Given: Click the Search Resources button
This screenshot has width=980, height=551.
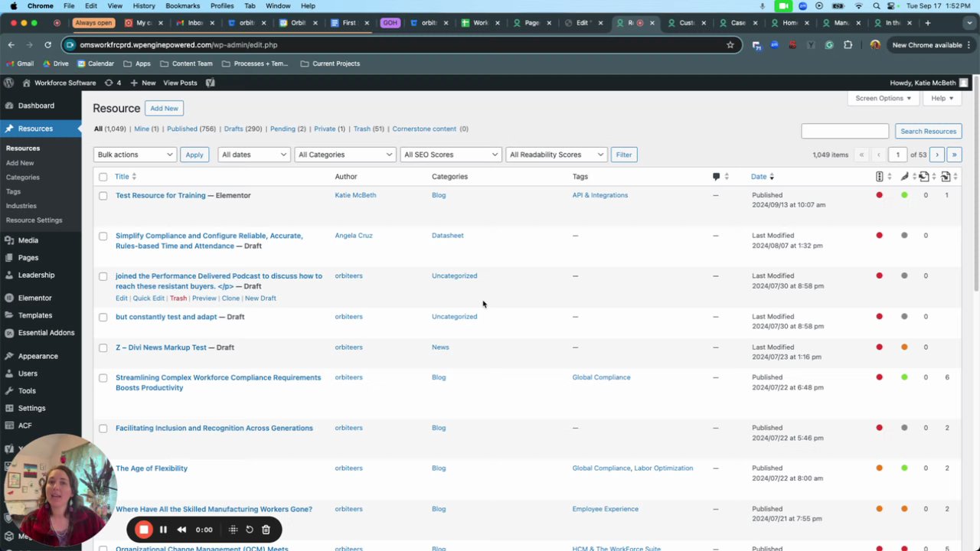Looking at the screenshot, I should point(928,132).
